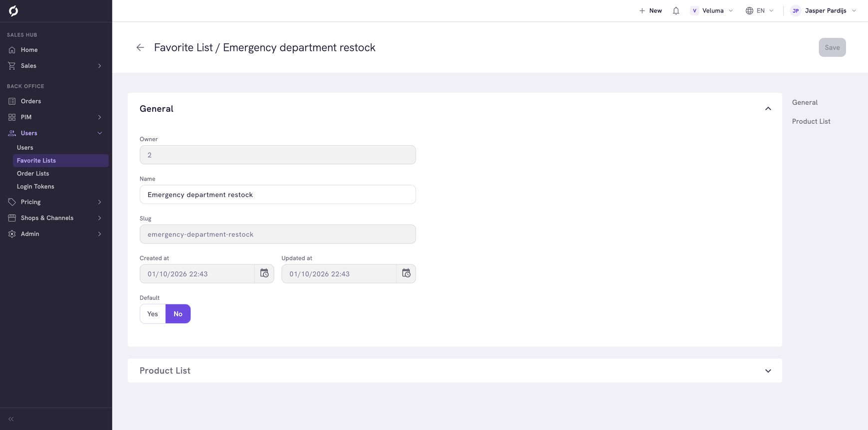The image size is (868, 430).
Task: Click the back arrow beside Favorite List title
Action: point(140,47)
